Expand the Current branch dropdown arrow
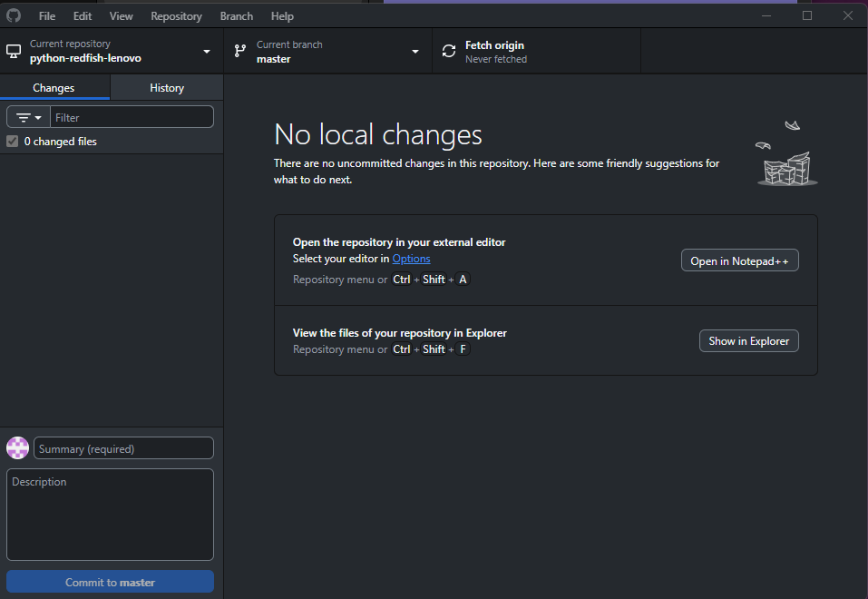This screenshot has height=599, width=868. coord(415,52)
